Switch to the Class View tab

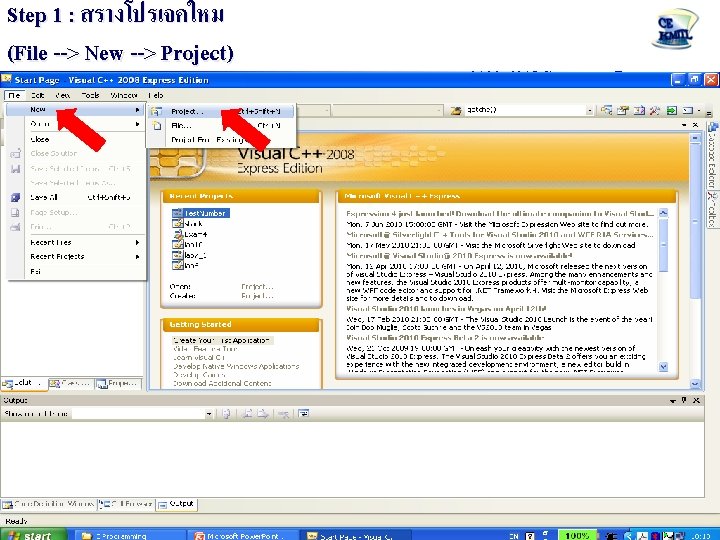tap(71, 383)
